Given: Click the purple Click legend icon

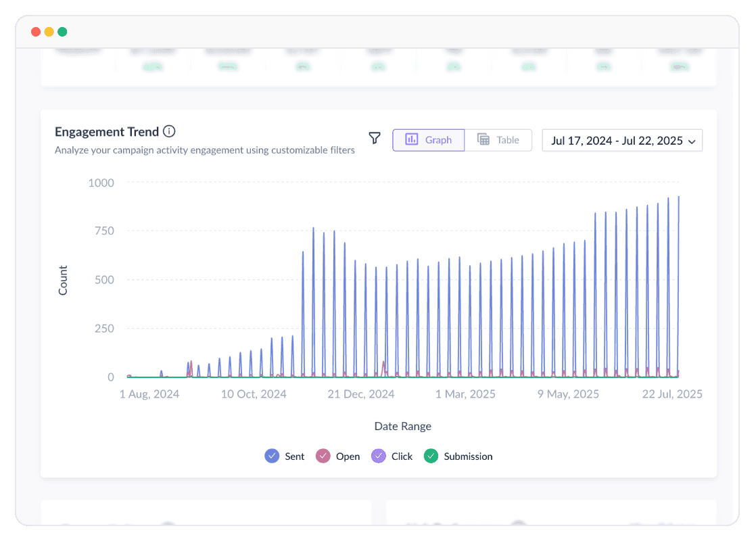Looking at the screenshot, I should pyautogui.click(x=379, y=456).
